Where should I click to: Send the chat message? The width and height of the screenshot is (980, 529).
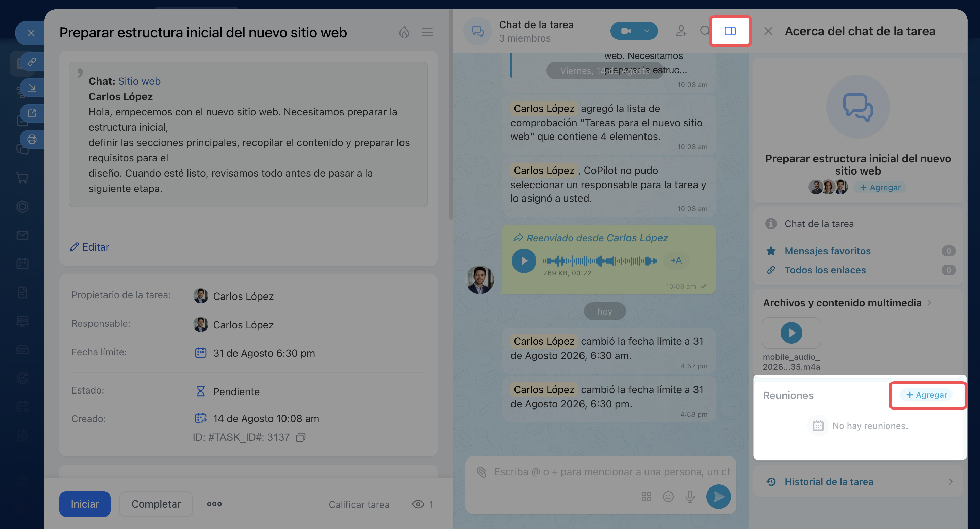coord(719,497)
